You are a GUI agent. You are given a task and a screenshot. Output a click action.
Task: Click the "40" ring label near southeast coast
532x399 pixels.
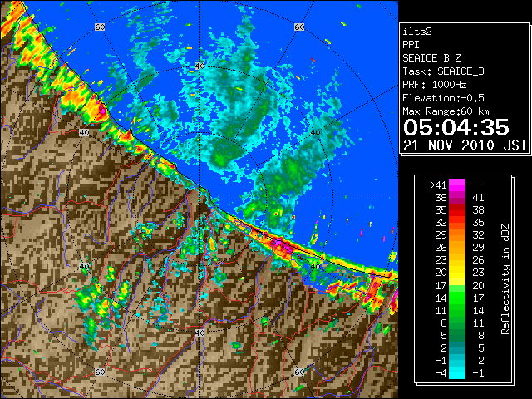(316, 266)
